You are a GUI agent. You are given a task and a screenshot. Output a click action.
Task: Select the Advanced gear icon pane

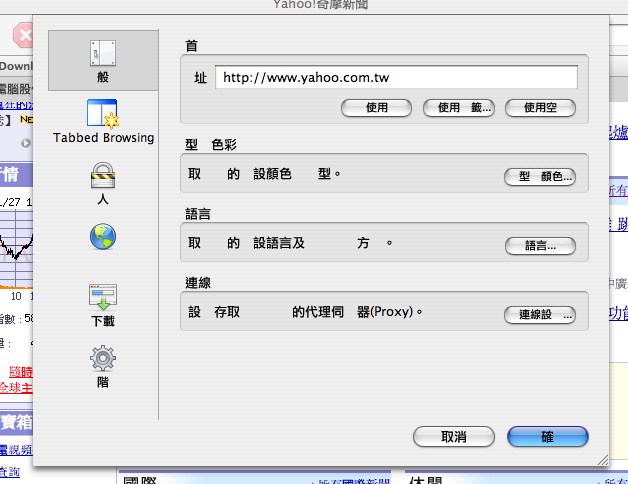point(103,365)
